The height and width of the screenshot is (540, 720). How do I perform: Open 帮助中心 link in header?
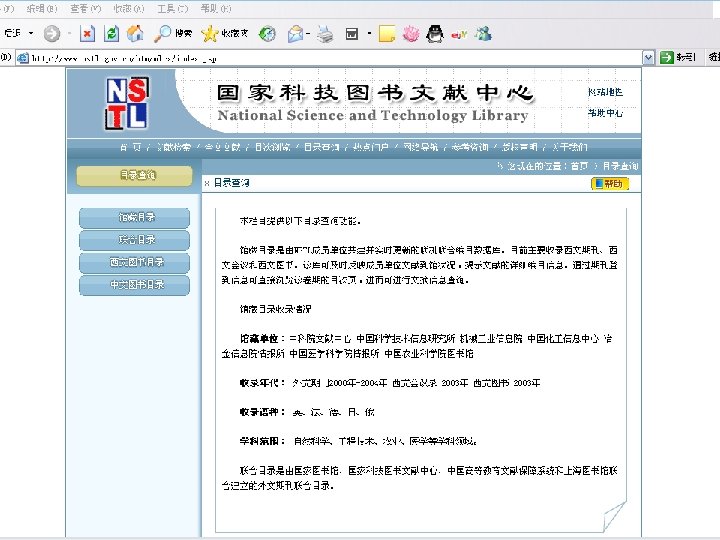click(x=606, y=112)
